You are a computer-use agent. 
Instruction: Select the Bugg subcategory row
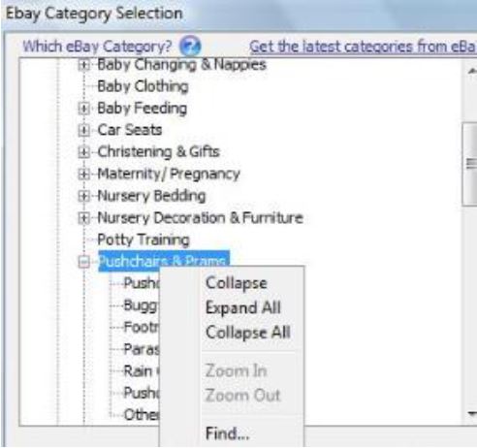[142, 305]
